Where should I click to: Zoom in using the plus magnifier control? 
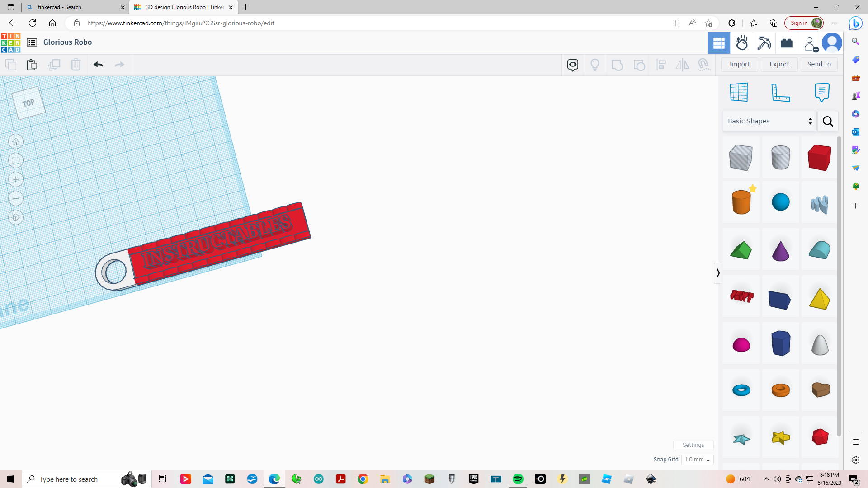[16, 179]
